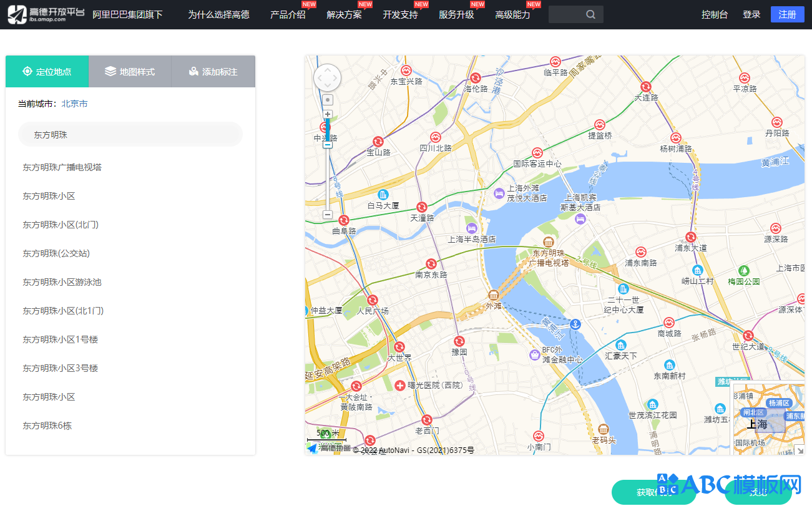Click the 白马大厦 building icon
Screen dimensions: 812x511
coord(383,194)
